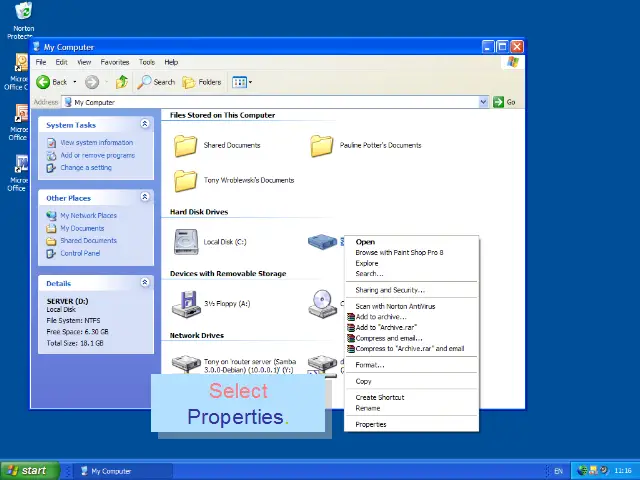This screenshot has width=640, height=480.
Task: Select the 3½ Floppy (A:) icon
Action: tap(186, 304)
